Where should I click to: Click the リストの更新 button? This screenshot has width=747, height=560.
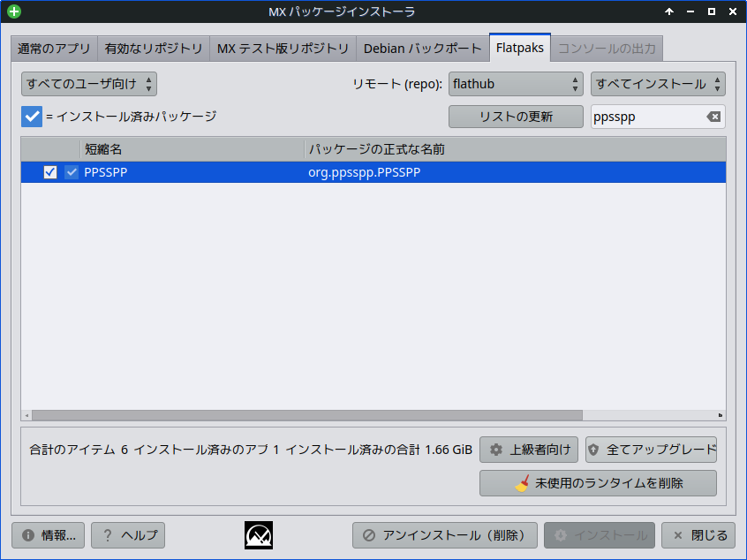click(x=516, y=117)
